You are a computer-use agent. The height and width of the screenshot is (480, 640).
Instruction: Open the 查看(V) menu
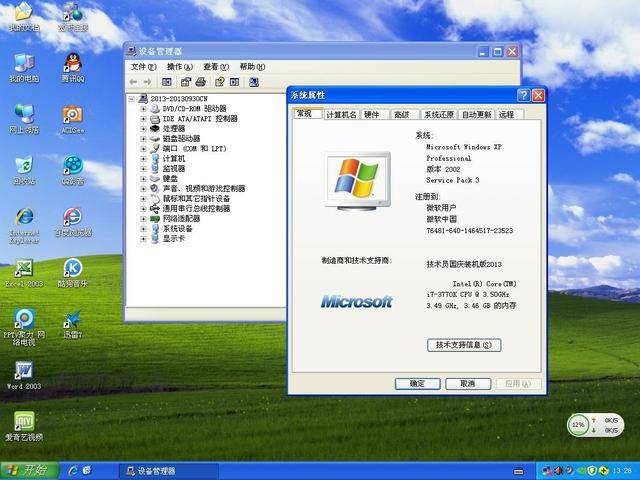point(216,67)
